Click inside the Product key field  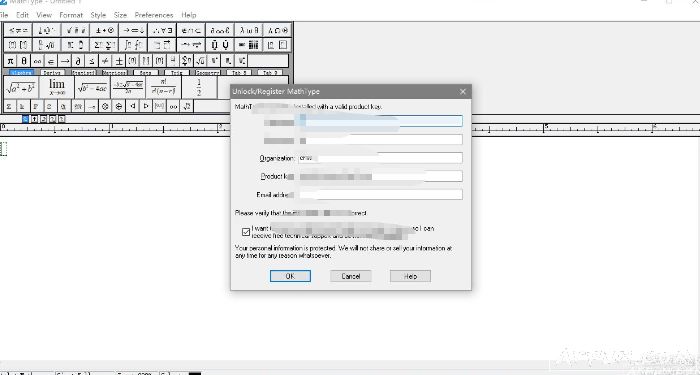tap(380, 176)
